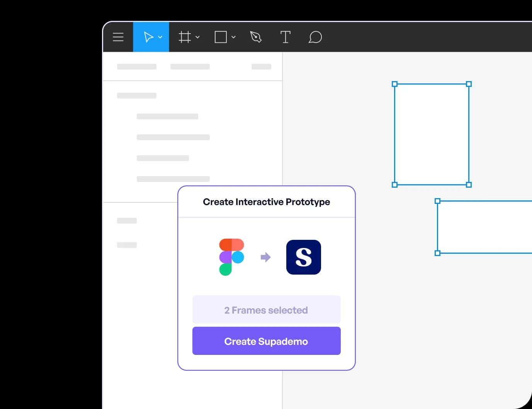Click the arrow between Figma and Supademo icons
Screen dimensions: 532x409
266,257
